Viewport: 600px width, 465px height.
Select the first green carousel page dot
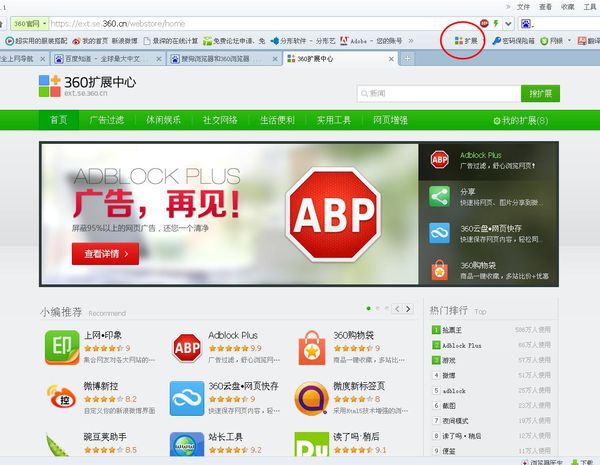pyautogui.click(x=368, y=308)
